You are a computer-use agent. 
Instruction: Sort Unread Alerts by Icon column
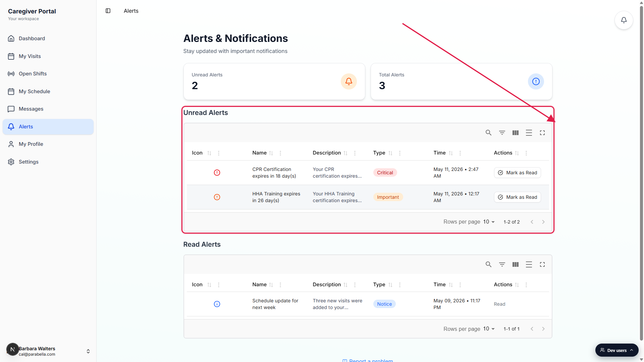[209, 153]
